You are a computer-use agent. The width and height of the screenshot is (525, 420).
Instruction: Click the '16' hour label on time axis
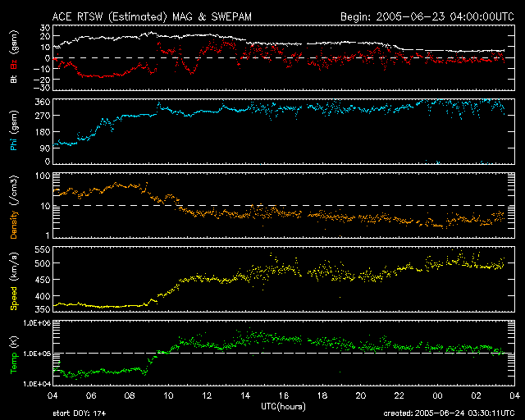click(284, 396)
